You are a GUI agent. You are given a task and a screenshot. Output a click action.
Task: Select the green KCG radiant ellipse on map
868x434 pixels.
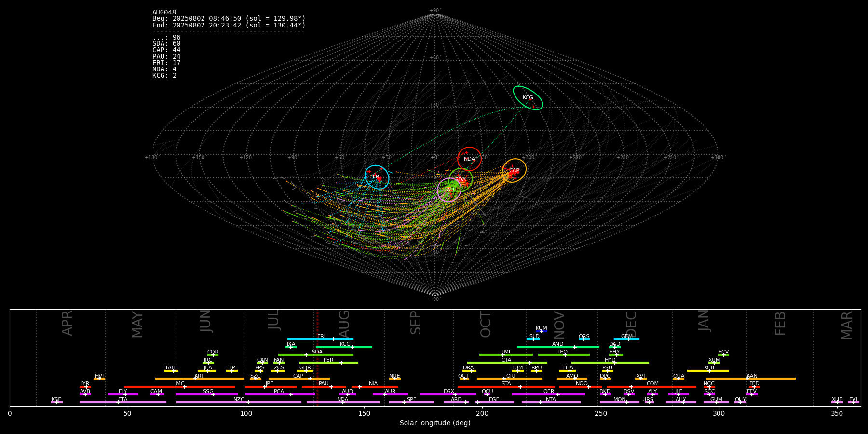click(x=528, y=98)
